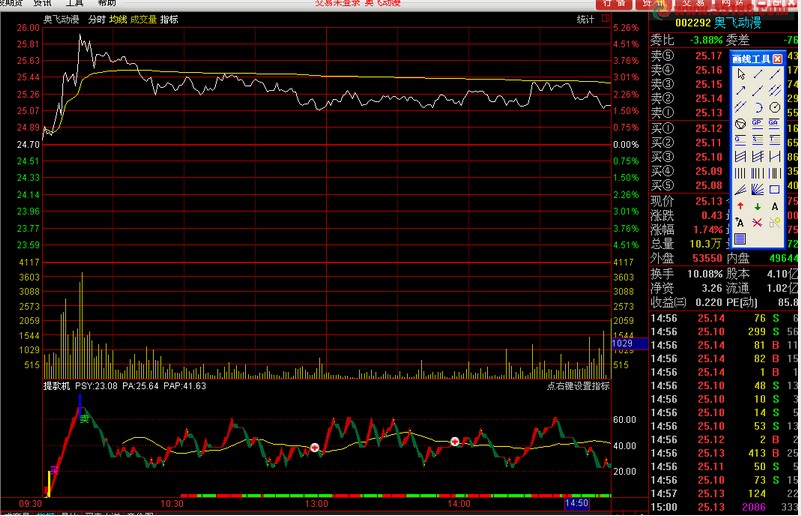Place a green down arrow marker

pyautogui.click(x=758, y=207)
